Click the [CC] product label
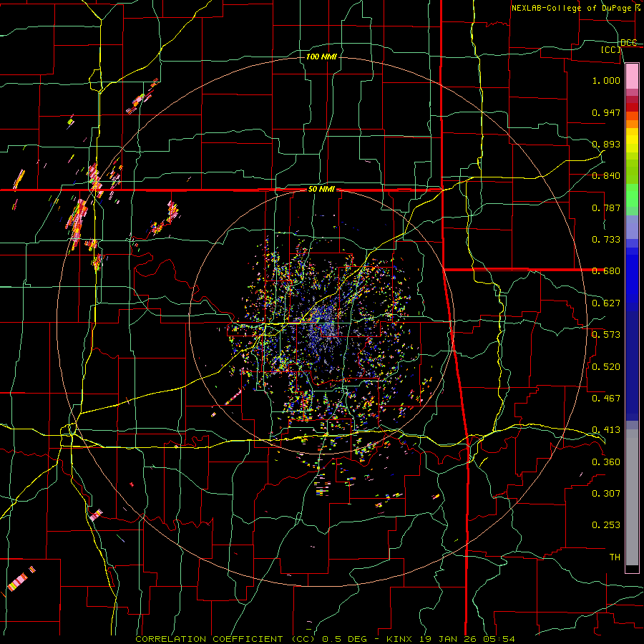The height and width of the screenshot is (644, 644). click(x=611, y=49)
